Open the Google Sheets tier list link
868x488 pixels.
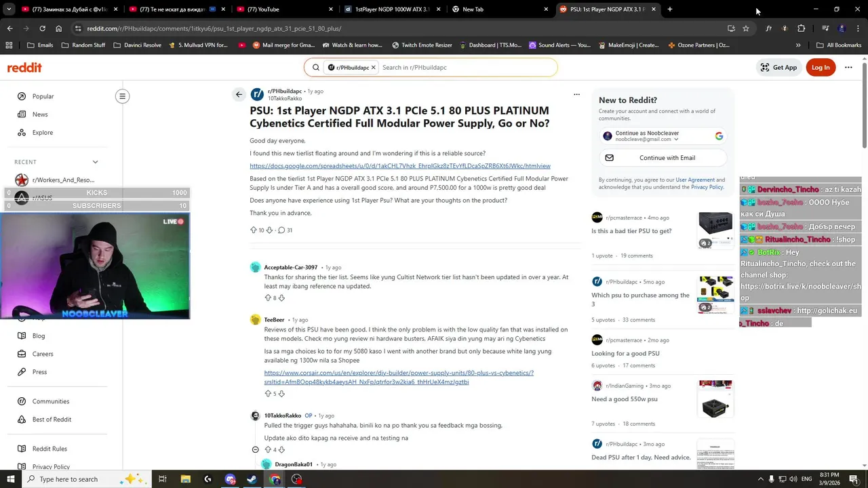click(x=400, y=166)
